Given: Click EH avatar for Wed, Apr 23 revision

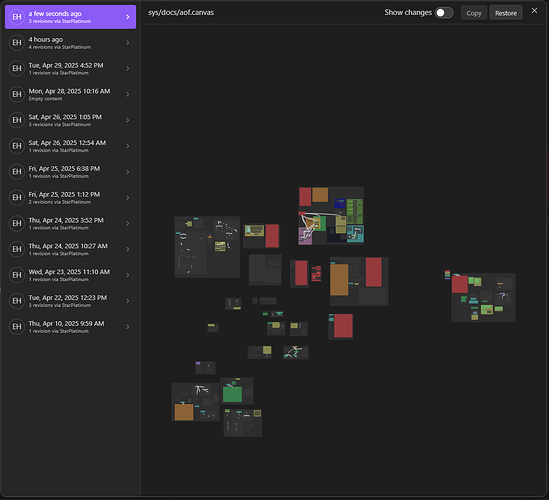Looking at the screenshot, I should point(17,275).
